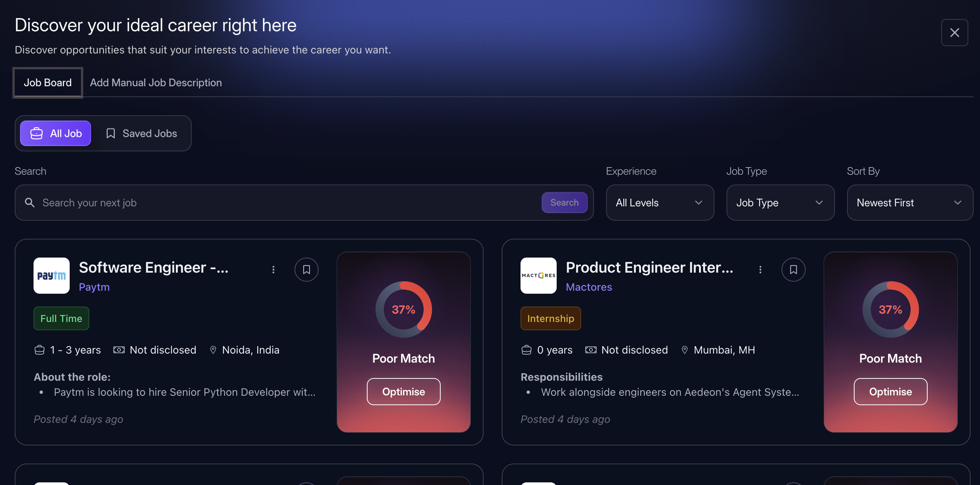This screenshot has height=485, width=980.
Task: Click Optimise on the Mactores job card
Action: [x=890, y=391]
